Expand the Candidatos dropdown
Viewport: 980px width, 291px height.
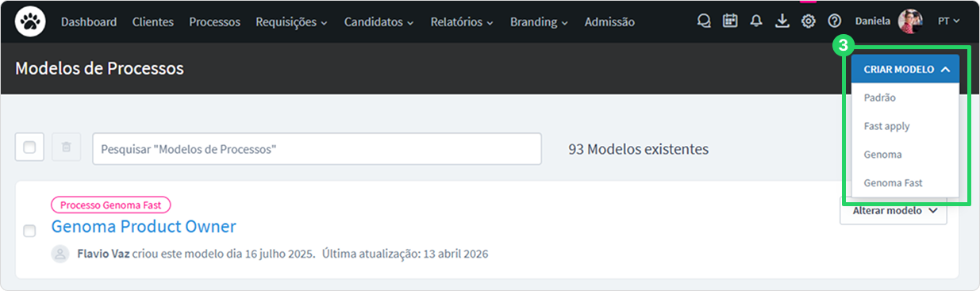(379, 22)
